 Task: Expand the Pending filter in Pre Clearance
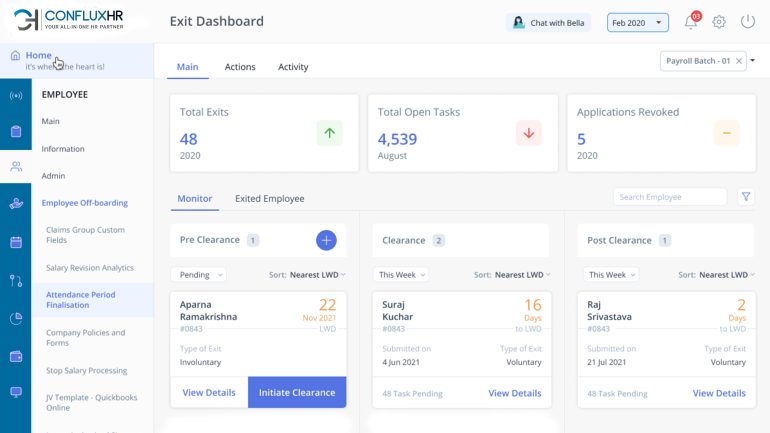point(198,274)
